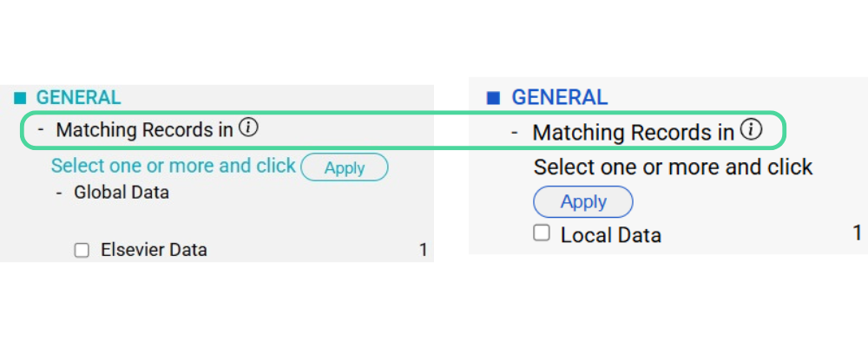
Task: Select the teal GENERAL heading
Action: [78, 98]
